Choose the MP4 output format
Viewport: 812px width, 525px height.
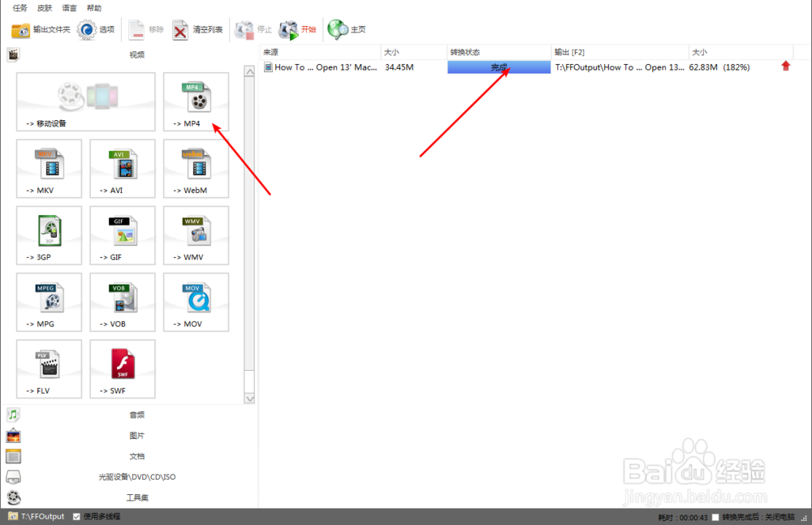point(196,101)
